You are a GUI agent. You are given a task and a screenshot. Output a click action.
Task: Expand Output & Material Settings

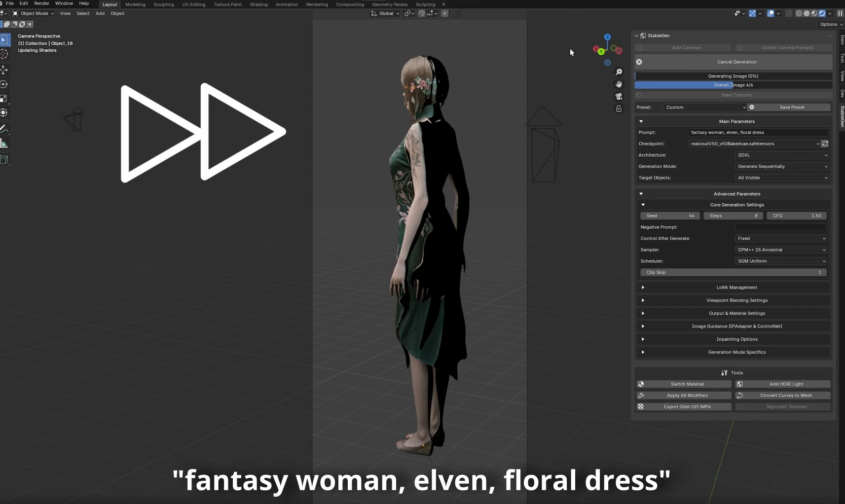click(x=734, y=313)
